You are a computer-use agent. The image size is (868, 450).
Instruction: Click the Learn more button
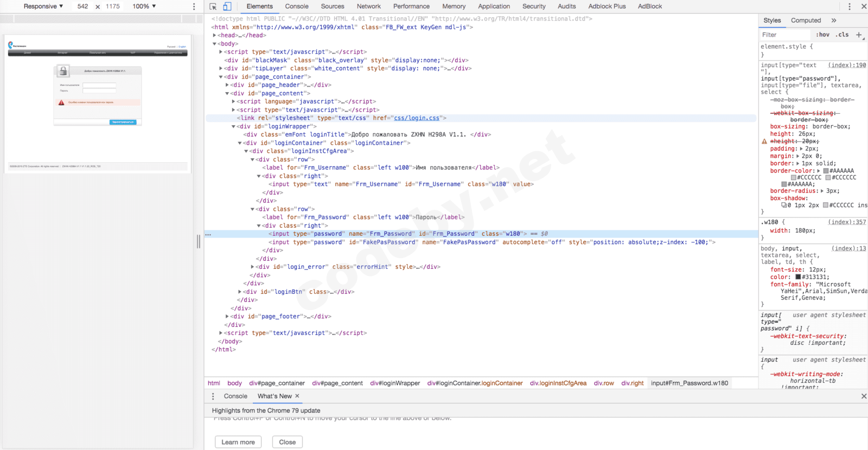click(238, 442)
